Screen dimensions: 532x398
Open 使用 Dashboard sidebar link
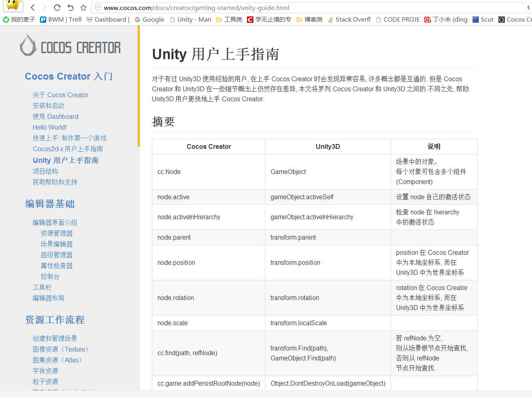pos(56,116)
